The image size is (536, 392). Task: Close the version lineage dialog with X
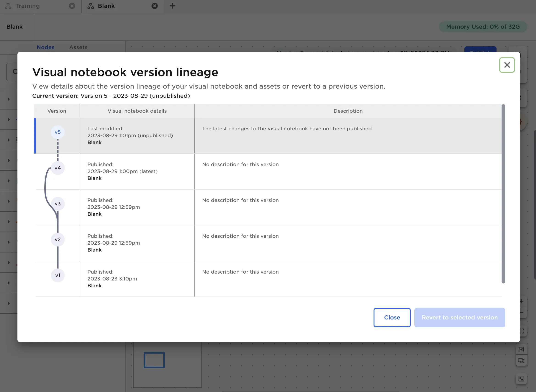coord(507,65)
